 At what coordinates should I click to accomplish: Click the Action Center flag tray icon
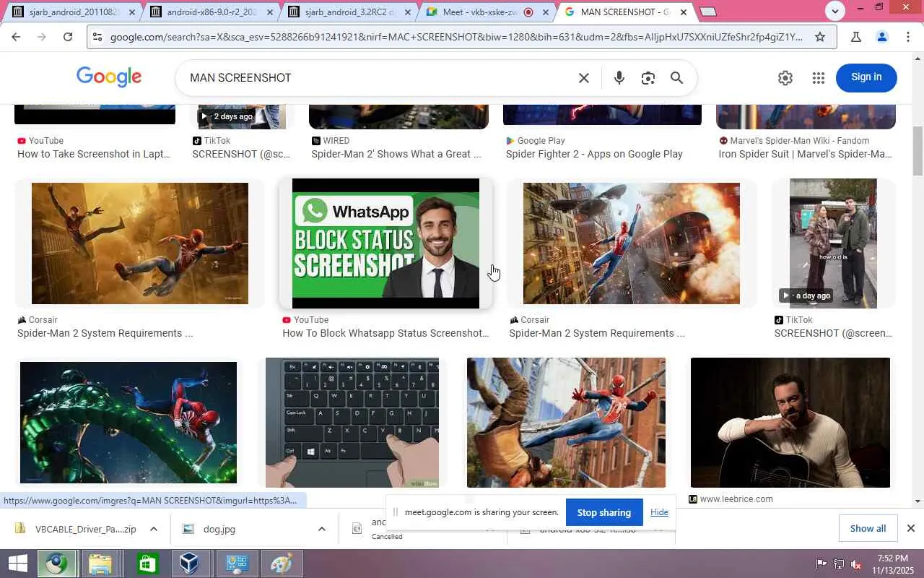tap(821, 564)
